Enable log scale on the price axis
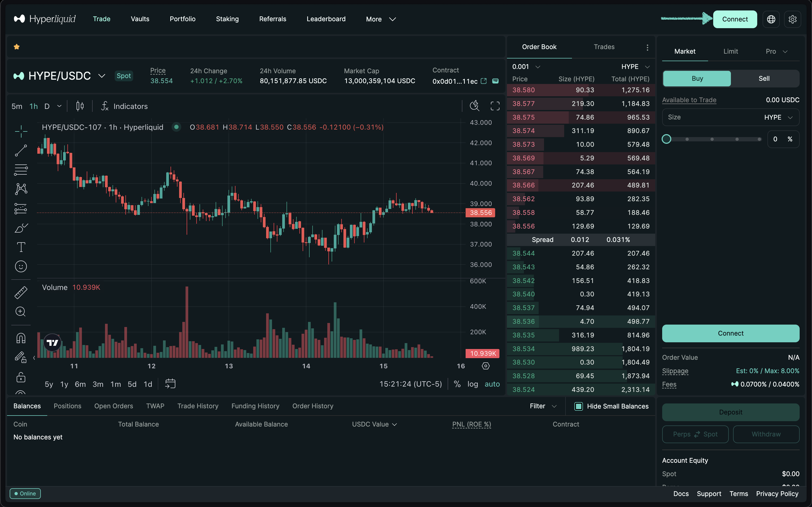812x507 pixels. coord(473,384)
